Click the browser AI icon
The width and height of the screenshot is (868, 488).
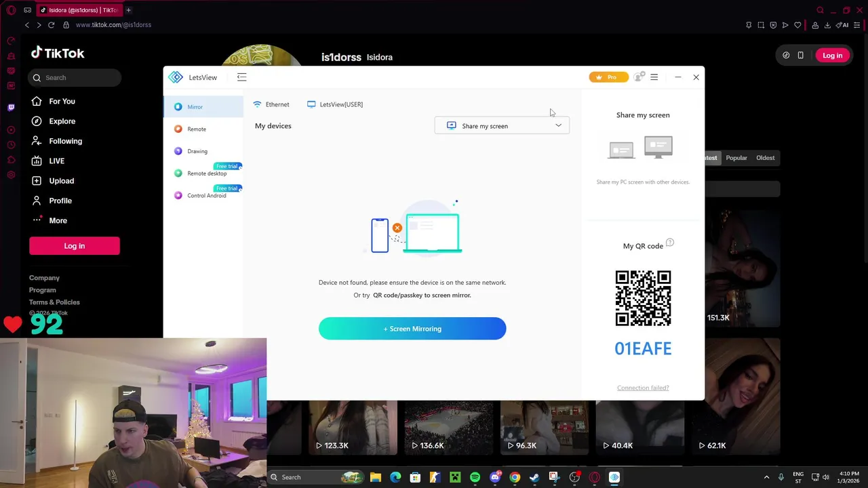click(x=843, y=25)
